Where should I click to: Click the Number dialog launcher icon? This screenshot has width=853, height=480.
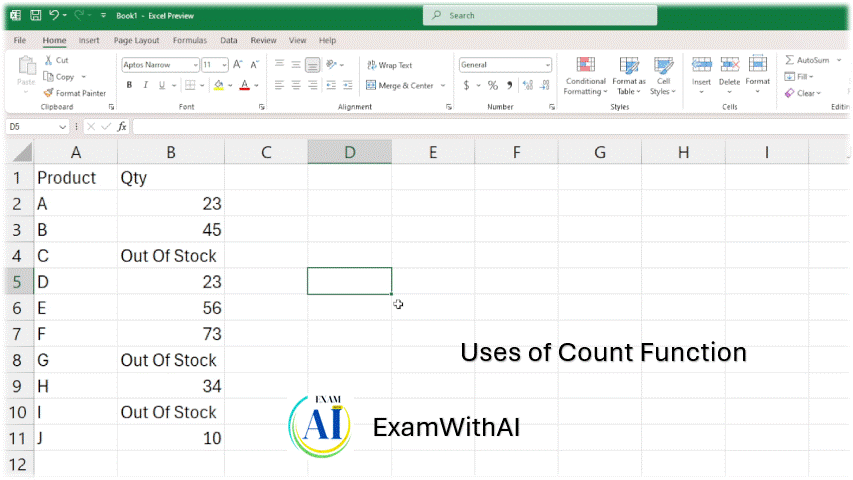tap(552, 107)
